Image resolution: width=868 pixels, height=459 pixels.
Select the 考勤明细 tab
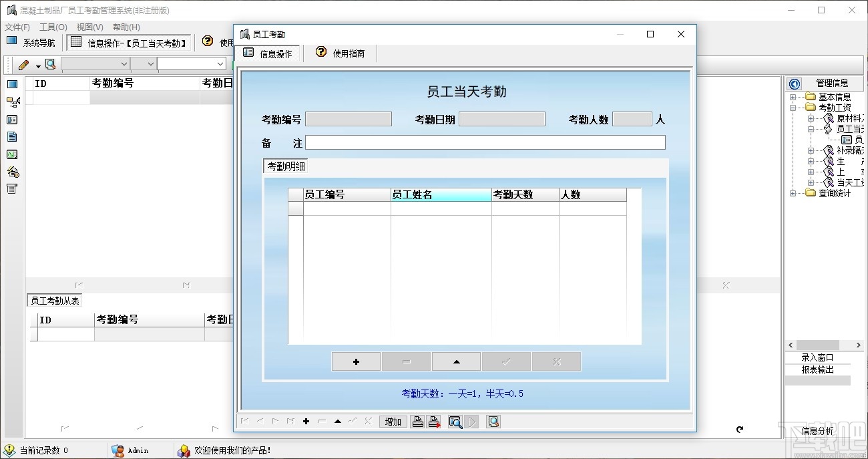286,166
